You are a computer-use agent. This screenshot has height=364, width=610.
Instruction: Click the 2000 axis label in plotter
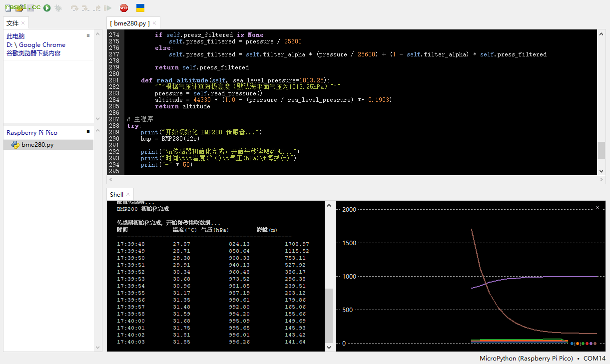pyautogui.click(x=349, y=209)
